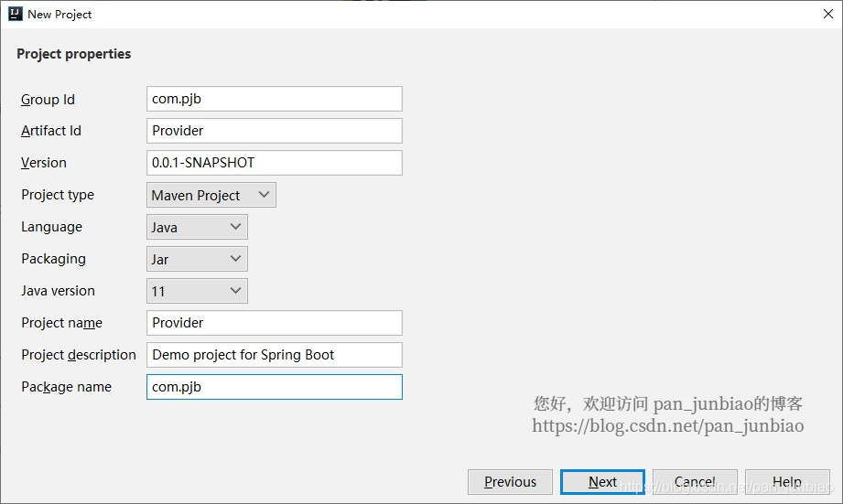Viewport: 843px width, 504px height.
Task: Open Help for this dialog
Action: pyautogui.click(x=788, y=482)
